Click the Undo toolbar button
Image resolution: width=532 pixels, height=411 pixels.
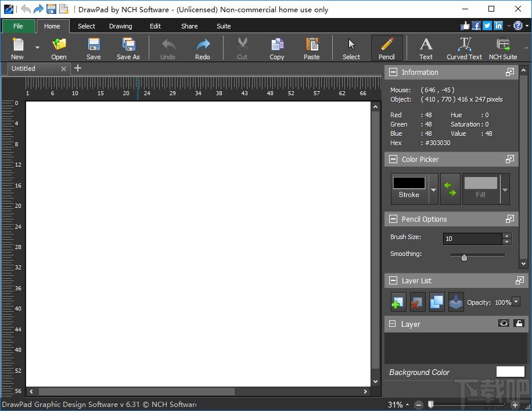[168, 48]
